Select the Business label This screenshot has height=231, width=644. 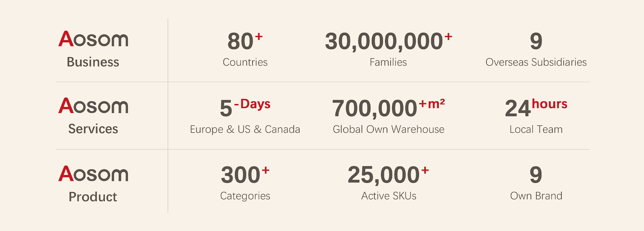click(x=93, y=62)
